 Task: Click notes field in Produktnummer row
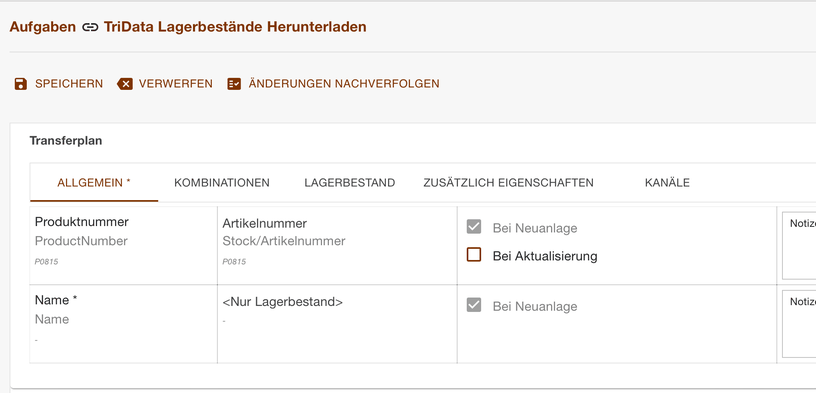pos(799,246)
